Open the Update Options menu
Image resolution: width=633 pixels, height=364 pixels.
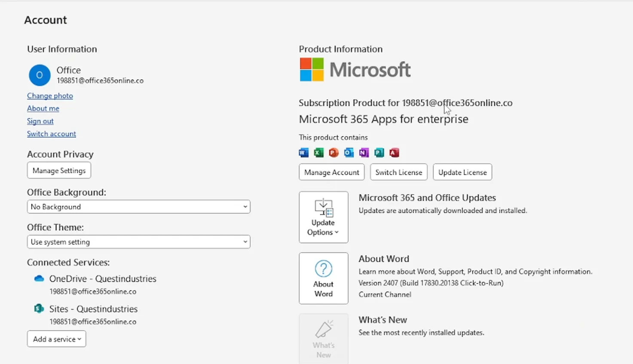[x=324, y=217]
